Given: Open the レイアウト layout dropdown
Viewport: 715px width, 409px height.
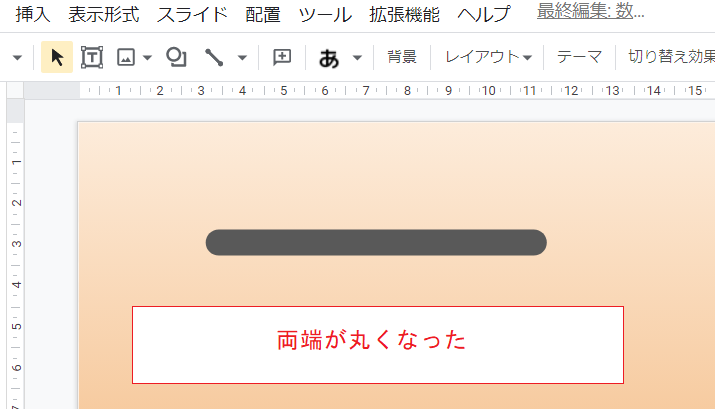Looking at the screenshot, I should (488, 57).
